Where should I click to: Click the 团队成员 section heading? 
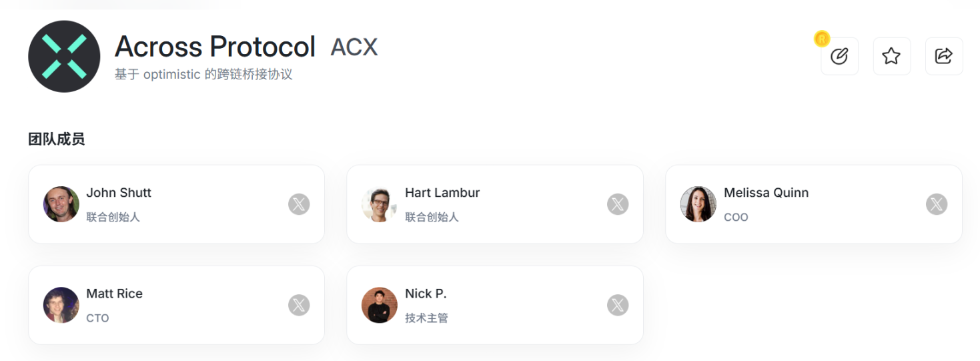56,139
